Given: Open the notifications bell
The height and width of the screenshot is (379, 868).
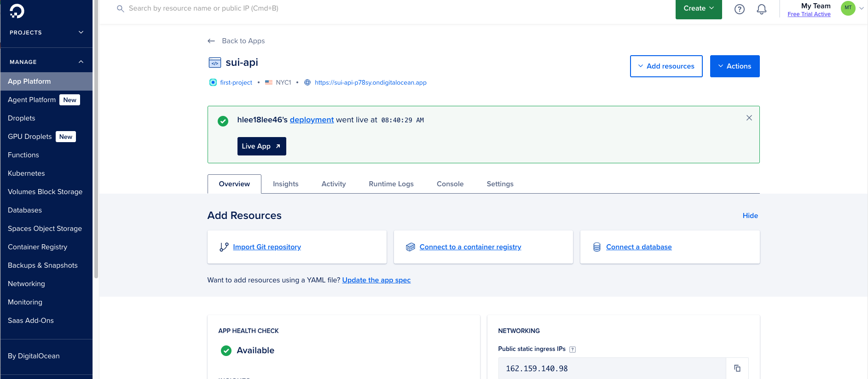Looking at the screenshot, I should tap(762, 9).
